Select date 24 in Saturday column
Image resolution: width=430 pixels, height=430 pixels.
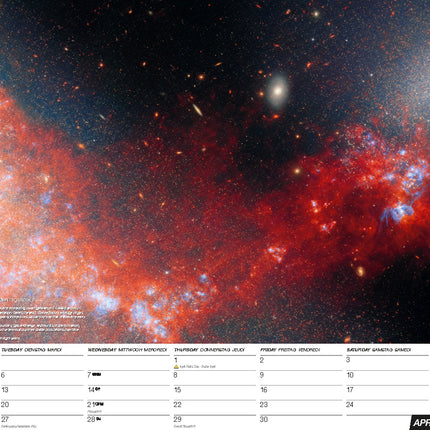350,405
